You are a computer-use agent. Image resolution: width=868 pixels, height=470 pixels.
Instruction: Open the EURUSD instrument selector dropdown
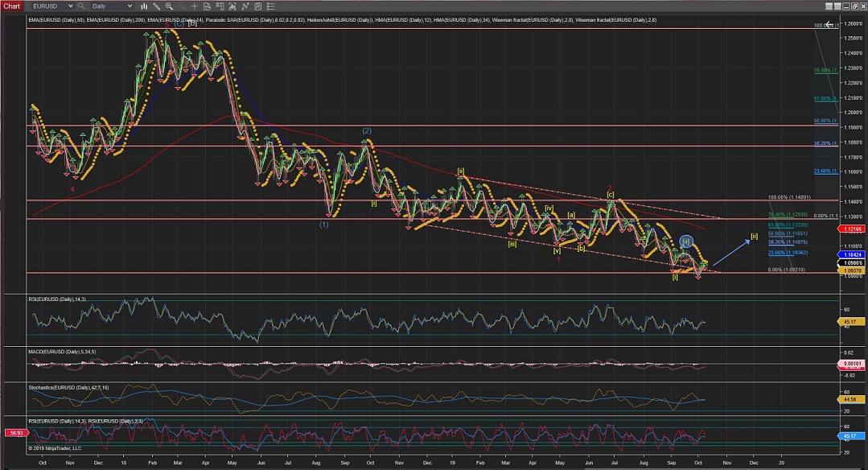[52, 6]
